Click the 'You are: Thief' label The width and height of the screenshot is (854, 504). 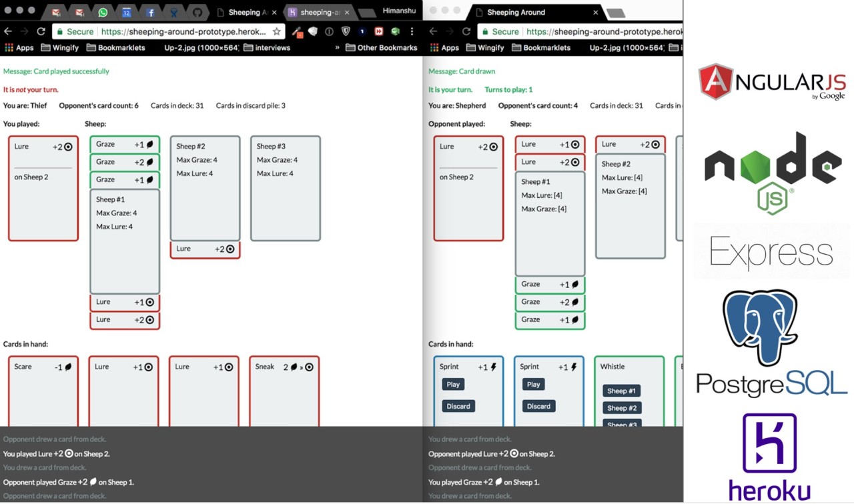point(25,105)
